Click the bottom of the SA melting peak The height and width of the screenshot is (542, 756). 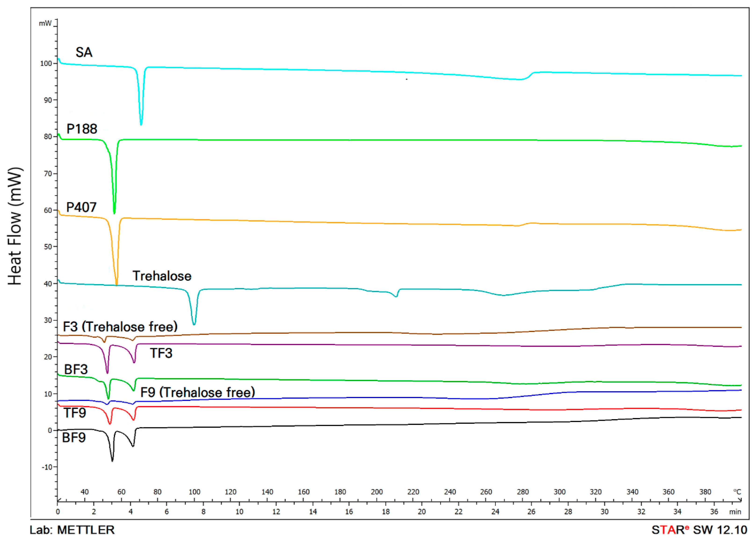141,124
